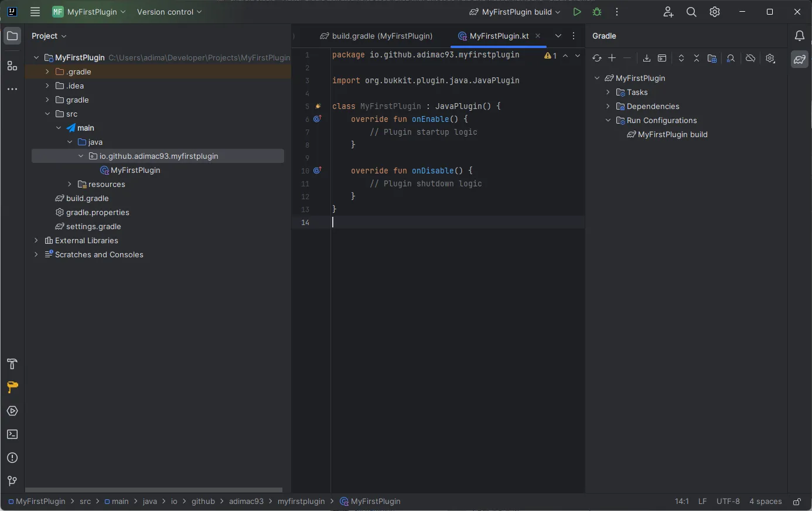Open gradle.properties in project tree
812x511 pixels.
92,212
